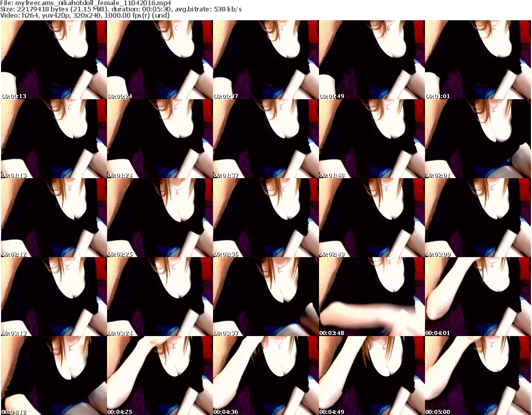Click the 00:04:49 timestamp label

pos(332,412)
